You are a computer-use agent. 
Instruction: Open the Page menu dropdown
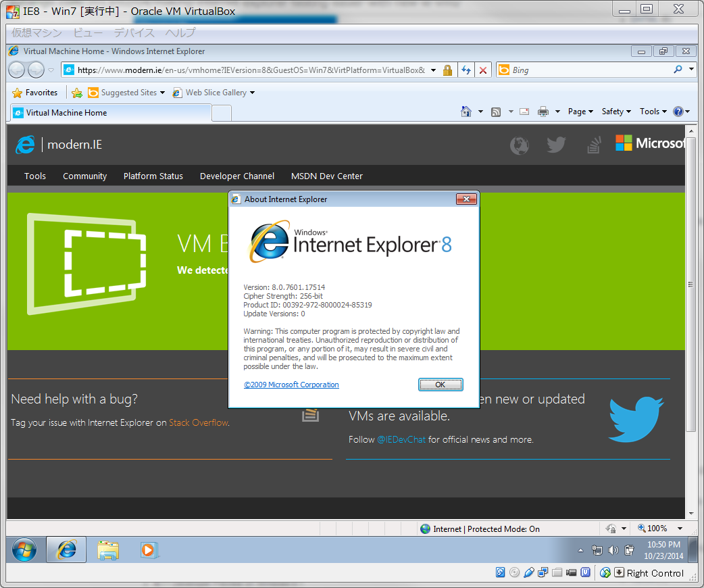coord(580,112)
